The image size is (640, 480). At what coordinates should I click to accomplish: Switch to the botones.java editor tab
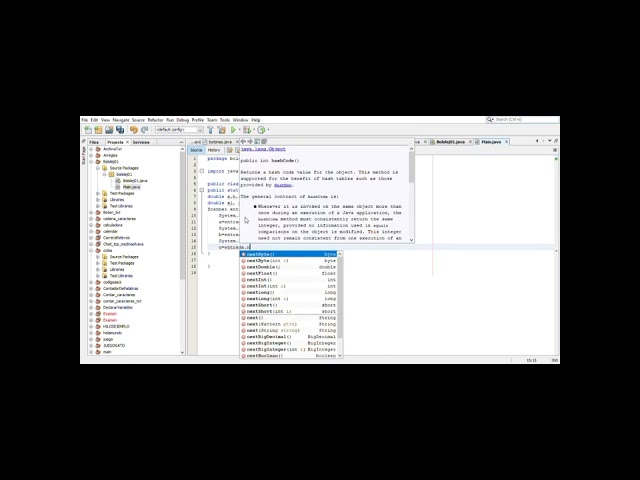click(220, 142)
